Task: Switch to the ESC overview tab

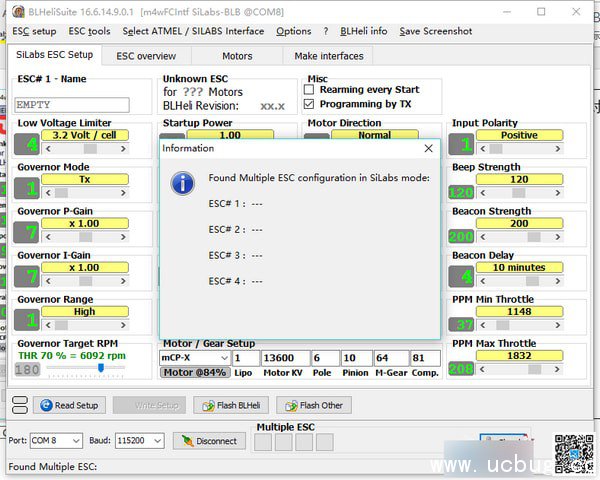Action: pos(146,56)
